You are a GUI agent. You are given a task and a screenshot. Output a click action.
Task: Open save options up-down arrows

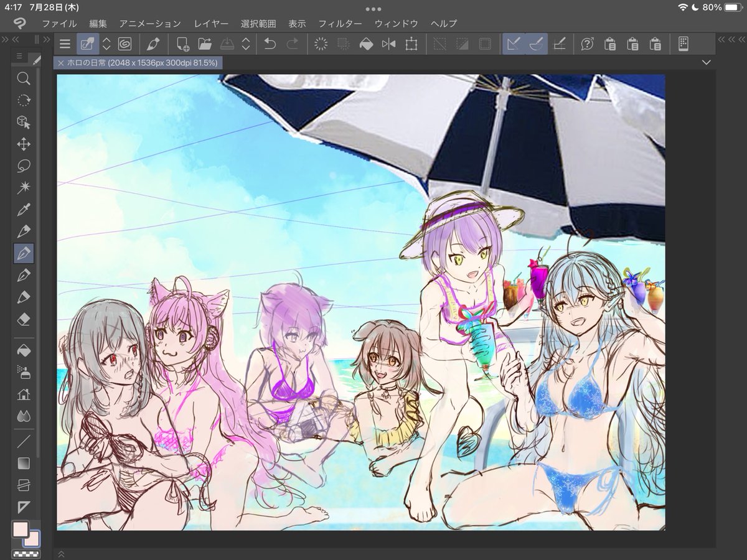[x=246, y=44]
